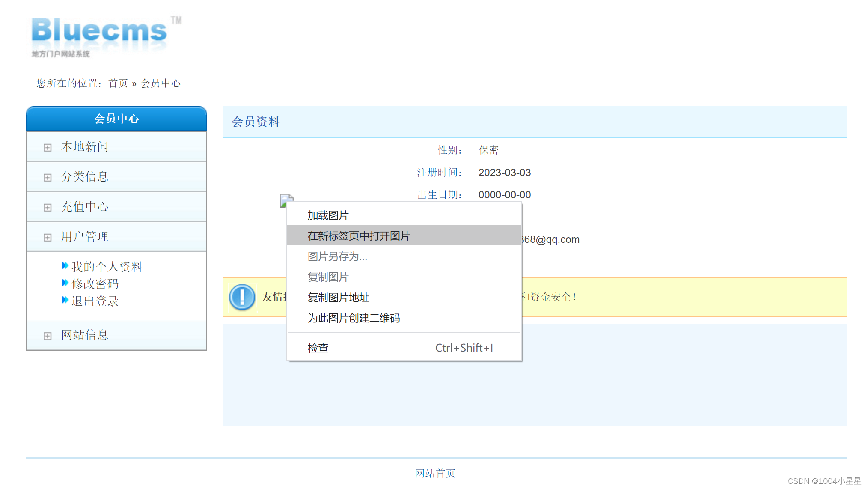Screen dimensions: 868x489
Task: Open the 分类信息 section
Action: click(x=85, y=177)
